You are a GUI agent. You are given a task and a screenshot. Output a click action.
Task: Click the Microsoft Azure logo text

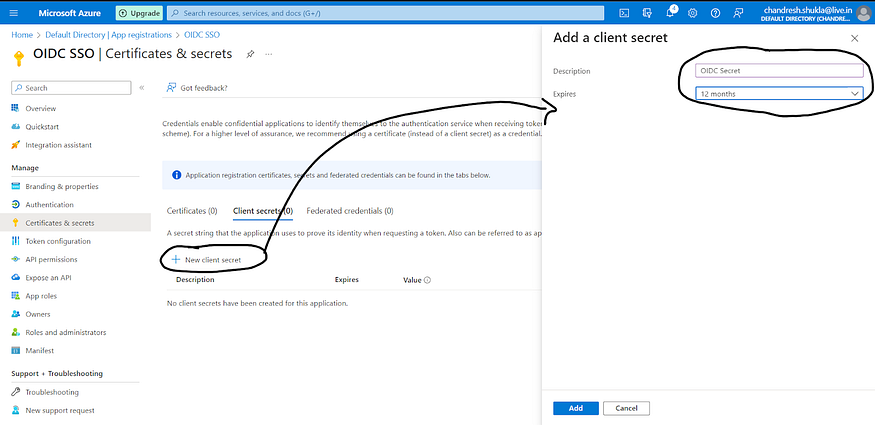pyautogui.click(x=70, y=13)
